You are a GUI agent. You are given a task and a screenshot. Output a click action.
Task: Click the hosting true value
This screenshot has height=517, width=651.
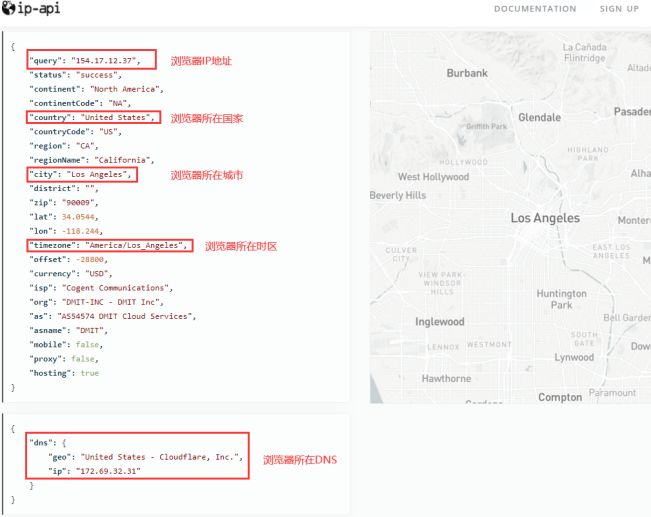(x=89, y=372)
